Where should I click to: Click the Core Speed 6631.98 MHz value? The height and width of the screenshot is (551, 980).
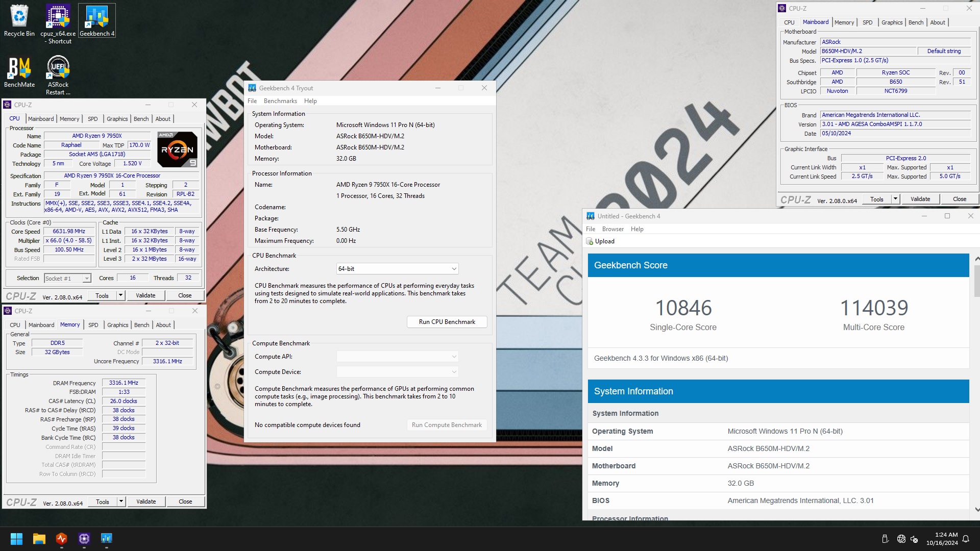tap(69, 231)
